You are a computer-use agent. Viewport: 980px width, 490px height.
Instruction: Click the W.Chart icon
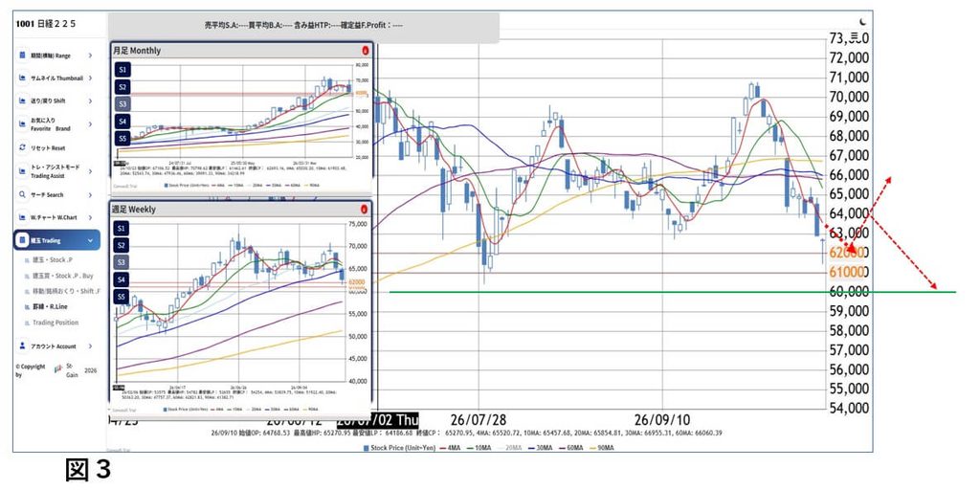tap(23, 217)
